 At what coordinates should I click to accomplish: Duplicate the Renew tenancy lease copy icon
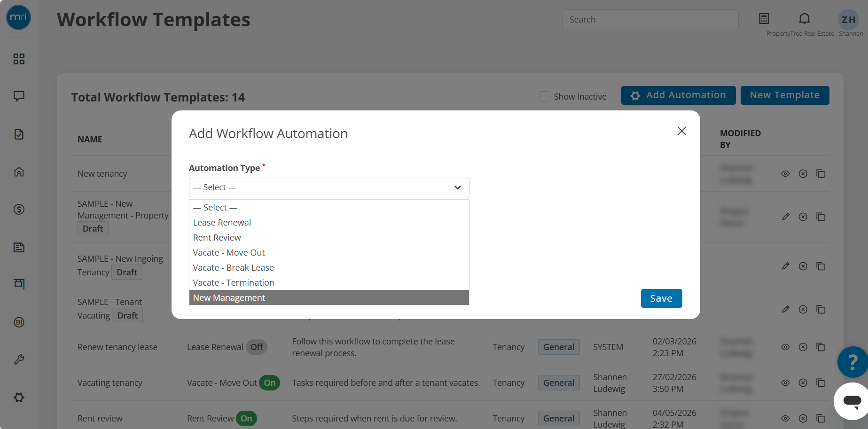tap(821, 347)
